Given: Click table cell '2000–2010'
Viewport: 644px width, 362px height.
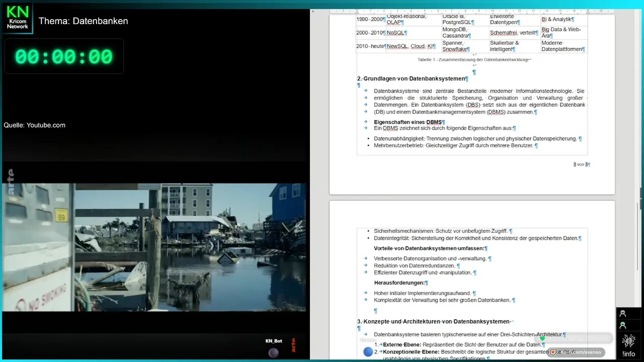Looking at the screenshot, I should 371,33.
